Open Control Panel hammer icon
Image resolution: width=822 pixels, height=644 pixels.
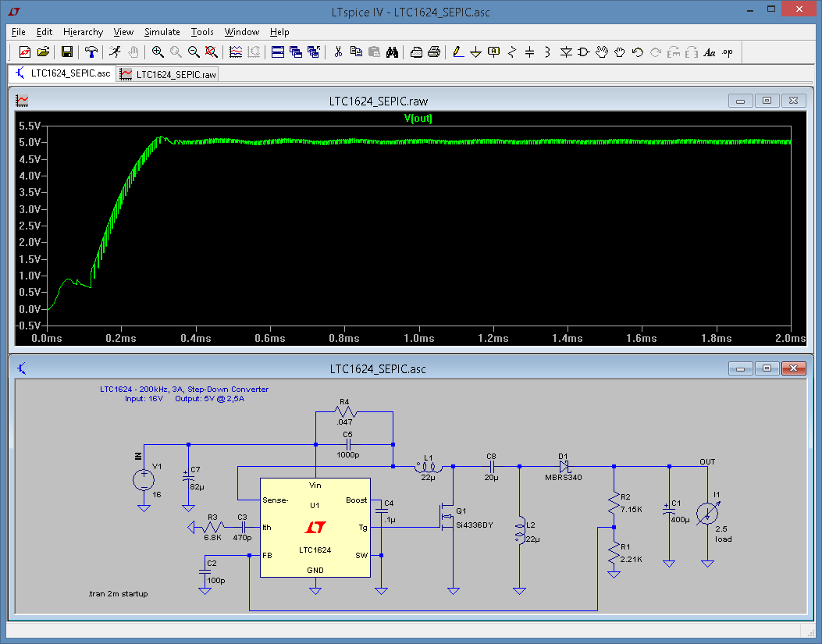click(x=91, y=52)
